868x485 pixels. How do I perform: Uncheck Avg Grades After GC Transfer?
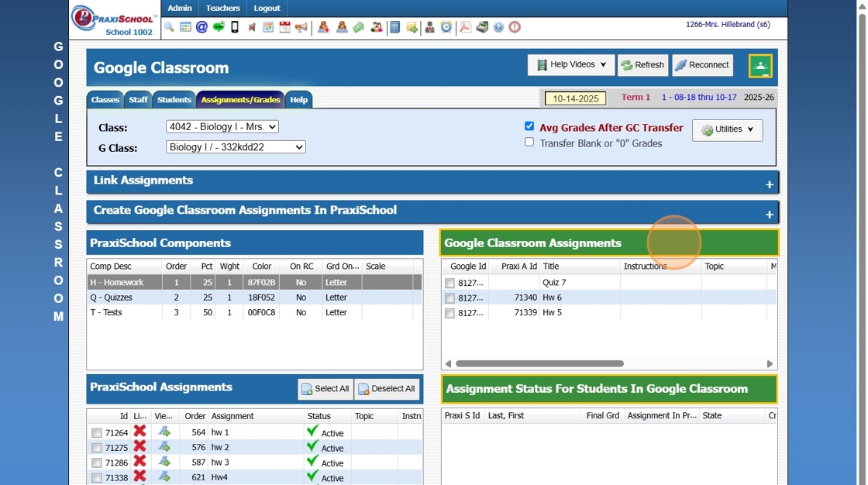(529, 126)
